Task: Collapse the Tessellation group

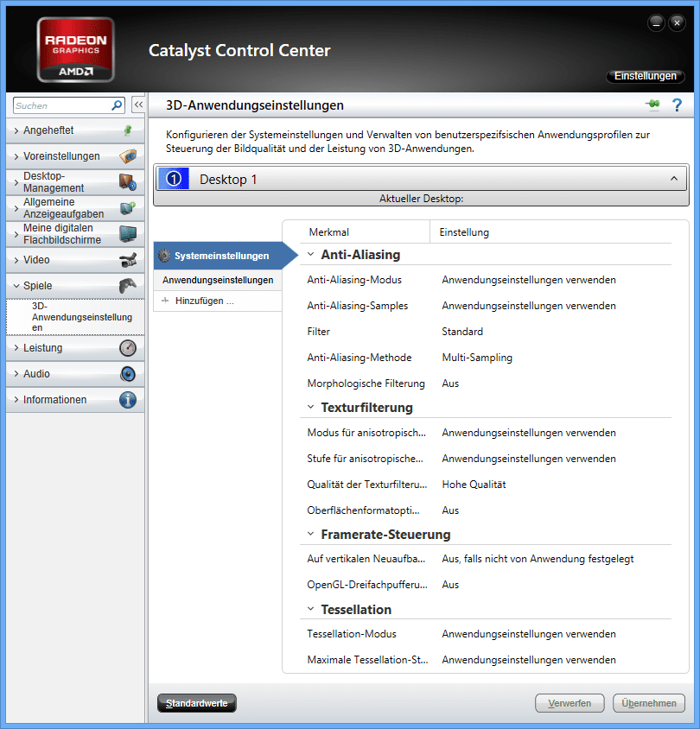Action: (311, 609)
